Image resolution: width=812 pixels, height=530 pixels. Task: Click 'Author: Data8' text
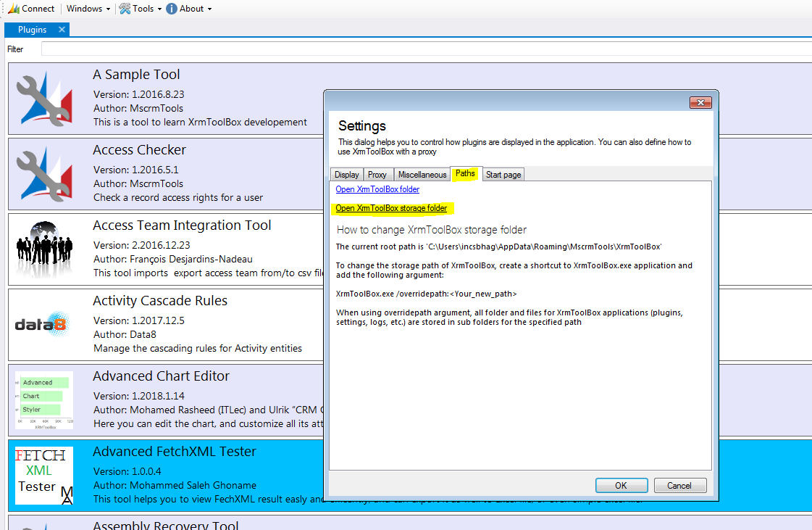click(x=125, y=334)
